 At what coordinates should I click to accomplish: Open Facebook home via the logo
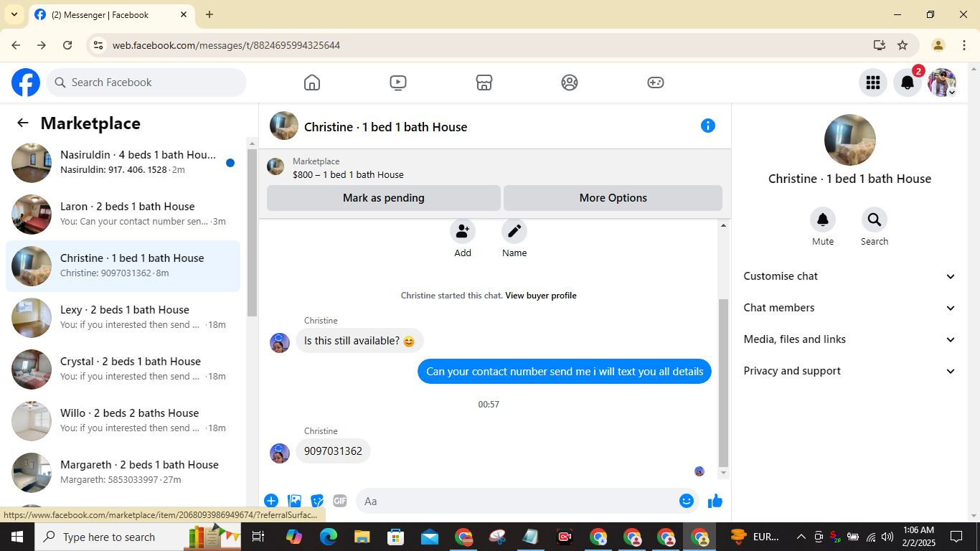click(x=26, y=83)
